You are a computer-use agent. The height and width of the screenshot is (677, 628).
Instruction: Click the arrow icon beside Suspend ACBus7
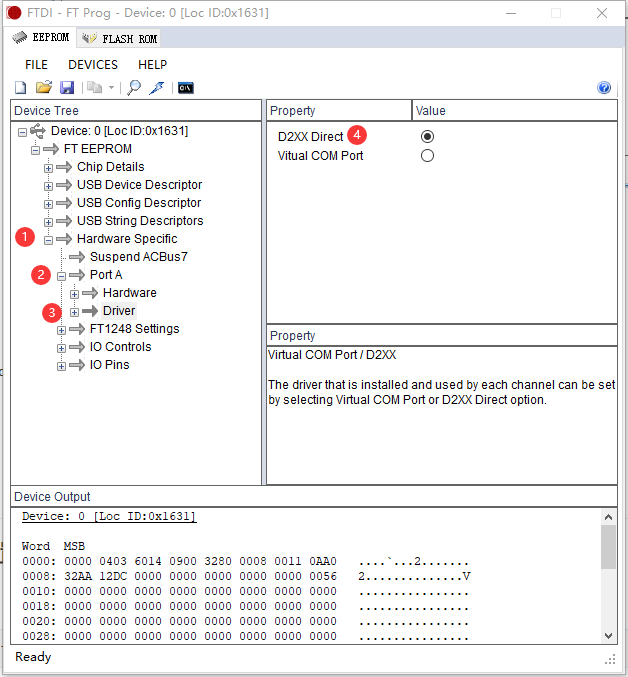77,257
